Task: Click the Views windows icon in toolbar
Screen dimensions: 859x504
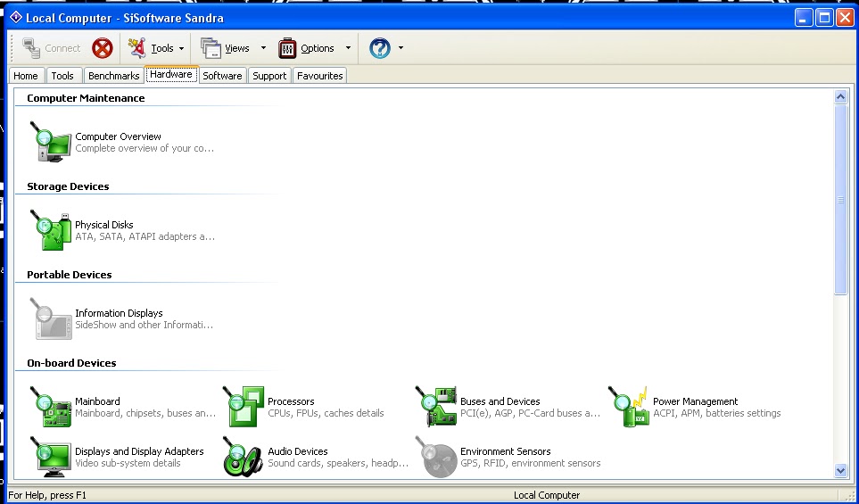Action: click(211, 48)
